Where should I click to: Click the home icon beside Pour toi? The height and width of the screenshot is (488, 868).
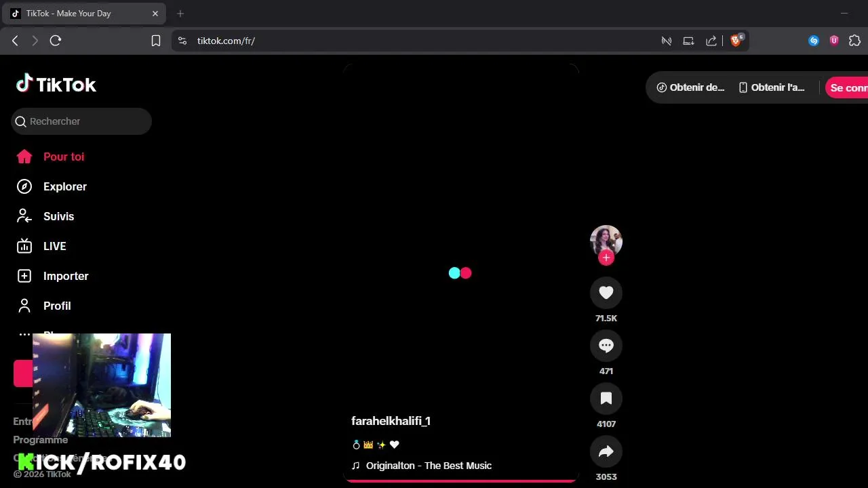pyautogui.click(x=24, y=157)
